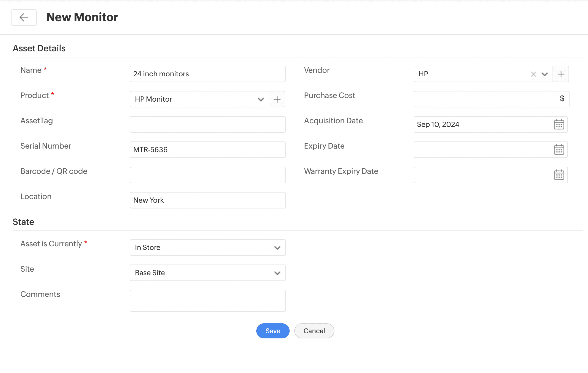The width and height of the screenshot is (588, 373).
Task: Cancel the new monitor form
Action: pos(314,331)
